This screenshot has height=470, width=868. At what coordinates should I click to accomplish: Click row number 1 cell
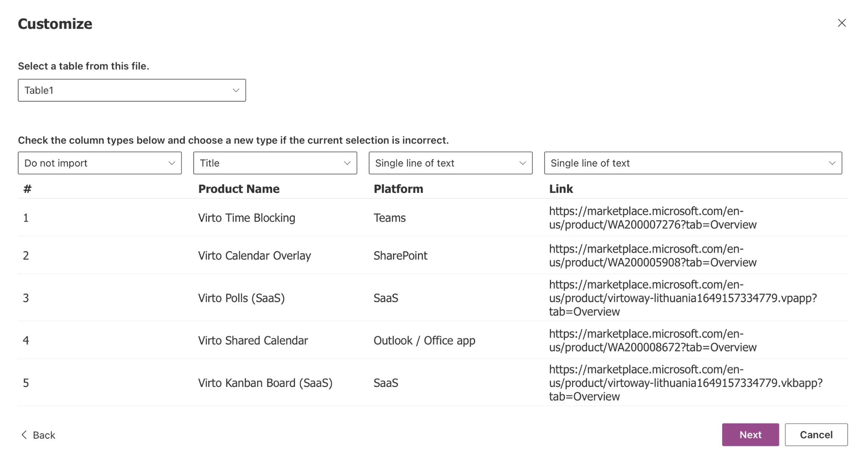pos(26,218)
